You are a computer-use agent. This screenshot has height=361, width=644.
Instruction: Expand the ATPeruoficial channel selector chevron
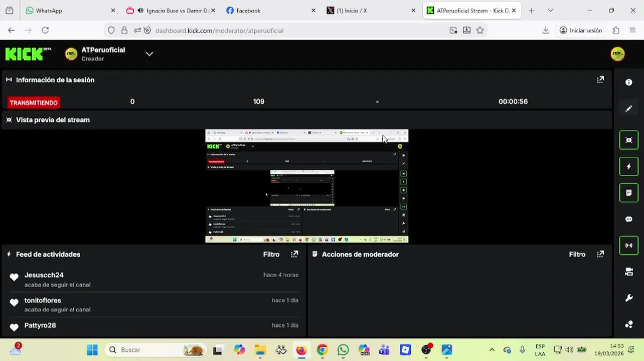click(x=149, y=54)
